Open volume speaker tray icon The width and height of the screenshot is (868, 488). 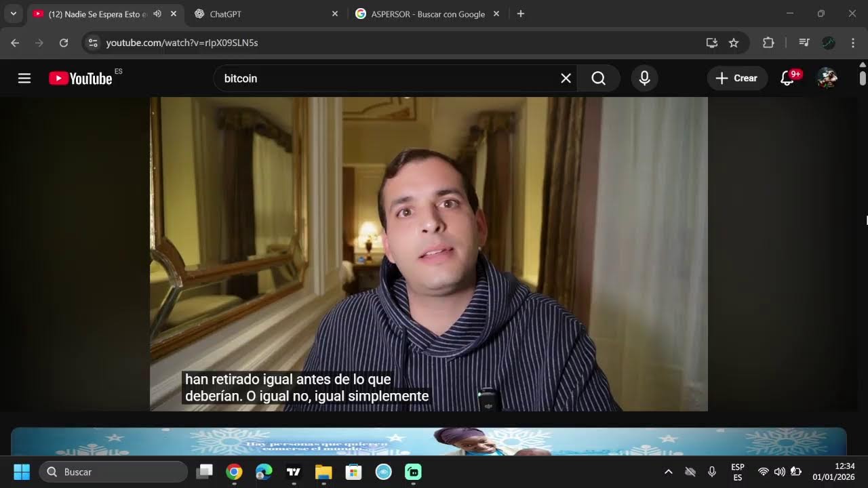pyautogui.click(x=779, y=472)
